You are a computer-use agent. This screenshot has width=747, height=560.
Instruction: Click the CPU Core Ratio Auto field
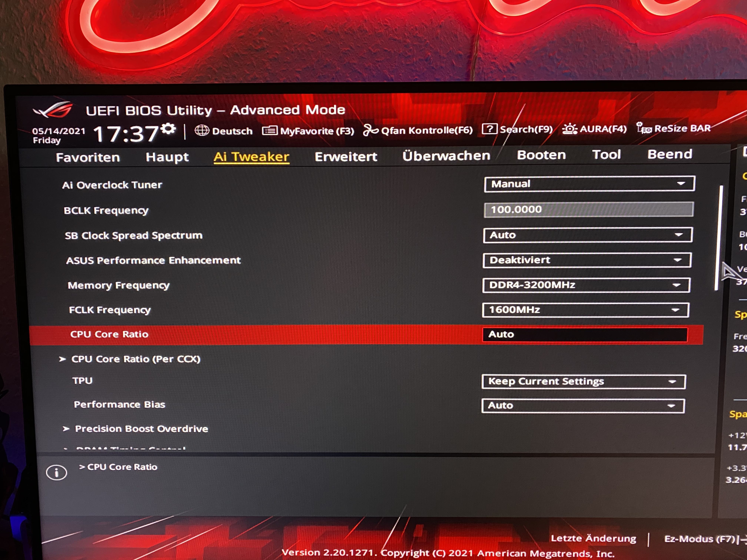pyautogui.click(x=585, y=334)
